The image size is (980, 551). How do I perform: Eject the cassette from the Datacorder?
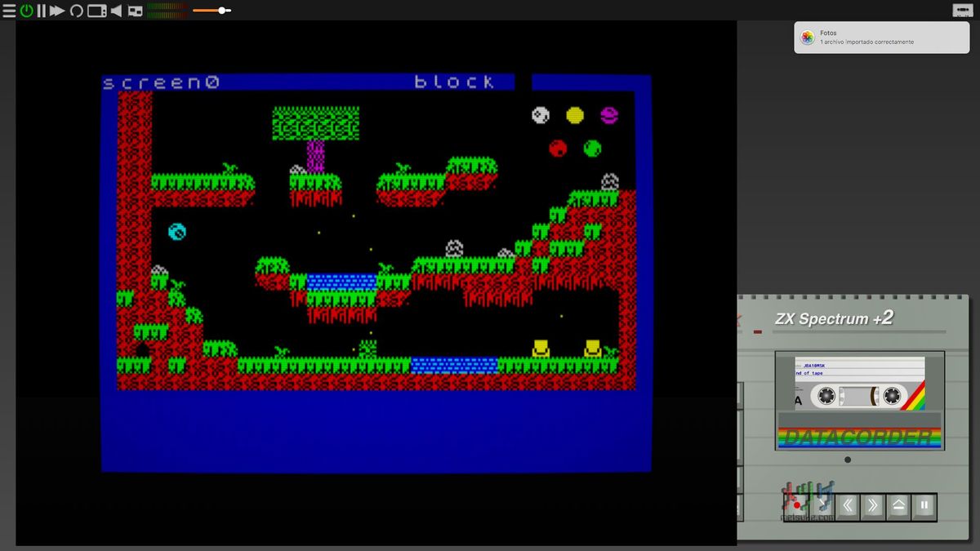898,506
